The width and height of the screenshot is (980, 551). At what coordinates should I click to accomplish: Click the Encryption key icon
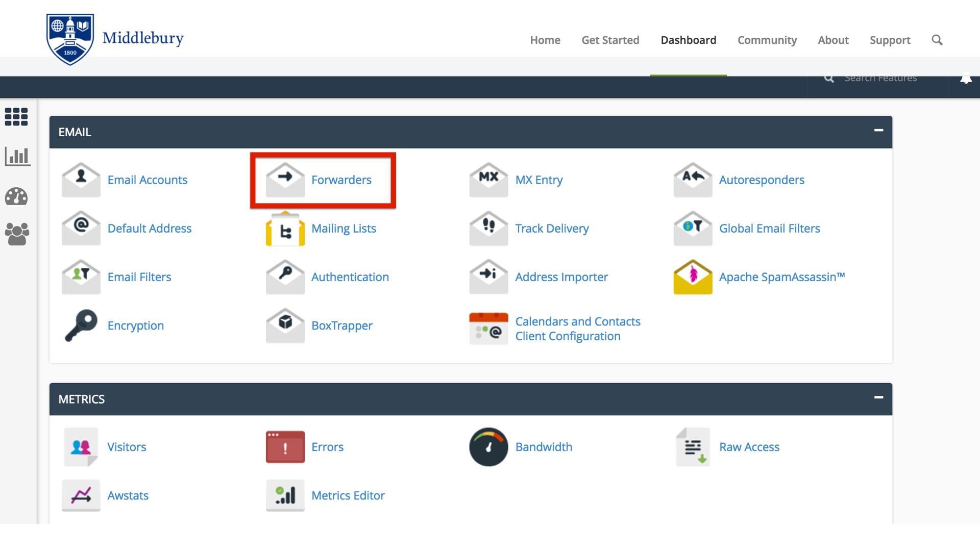click(81, 325)
